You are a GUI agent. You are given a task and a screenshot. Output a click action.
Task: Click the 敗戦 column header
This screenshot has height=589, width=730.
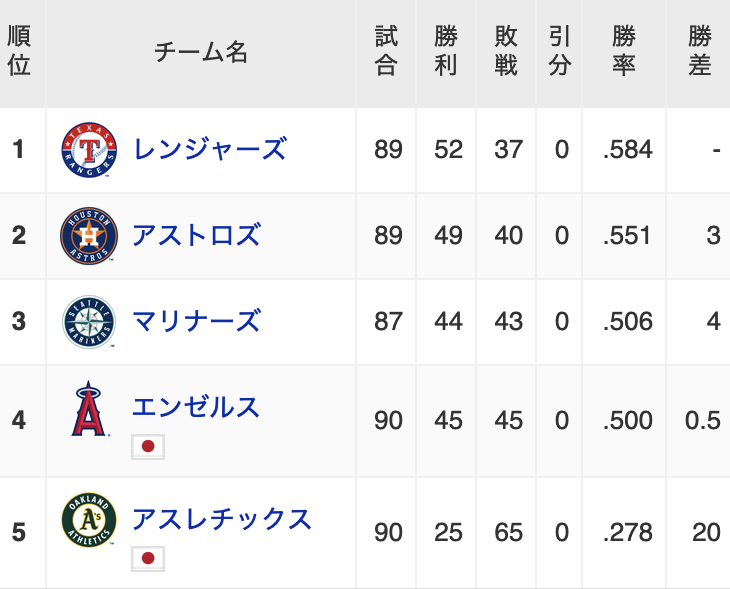(506, 51)
